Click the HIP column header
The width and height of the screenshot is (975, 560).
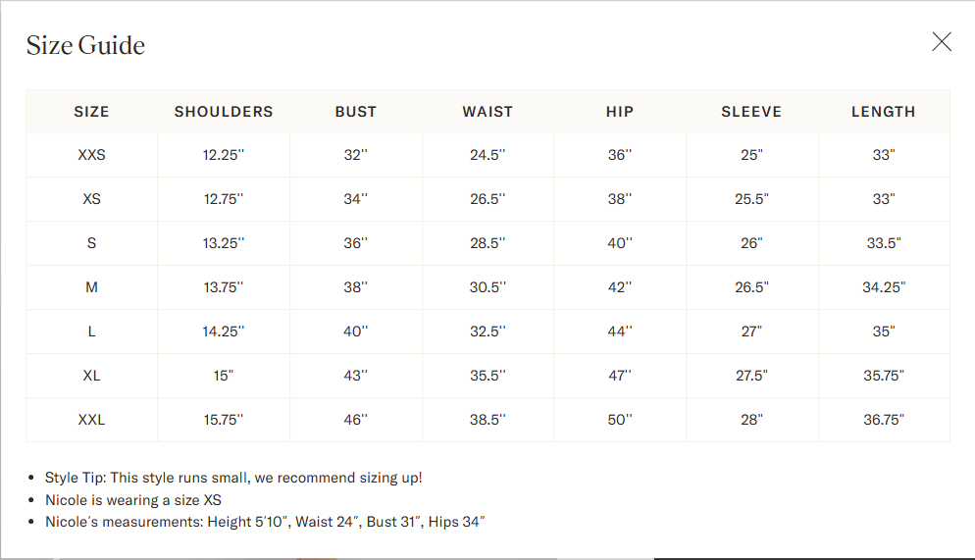click(x=620, y=112)
